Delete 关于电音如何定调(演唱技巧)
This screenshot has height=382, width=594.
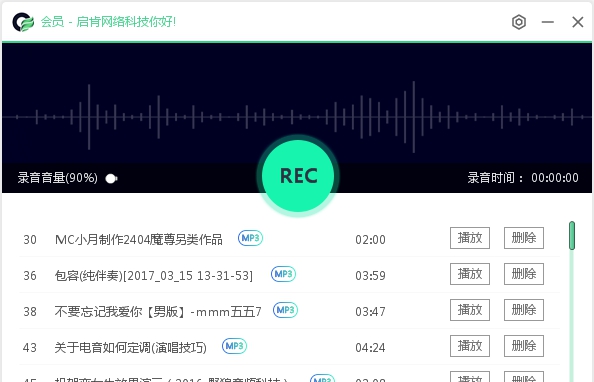(524, 346)
